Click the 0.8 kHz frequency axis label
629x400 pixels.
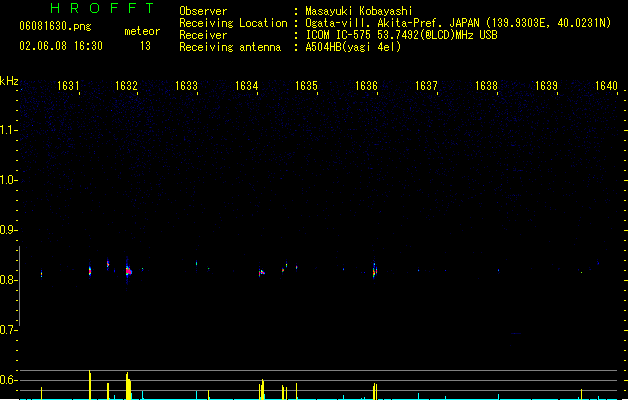(x=8, y=280)
